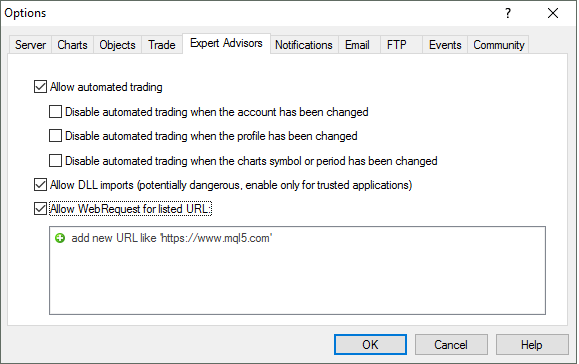Viewport: 579px width, 364px height.
Task: Click OK to confirm options
Action: click(370, 344)
